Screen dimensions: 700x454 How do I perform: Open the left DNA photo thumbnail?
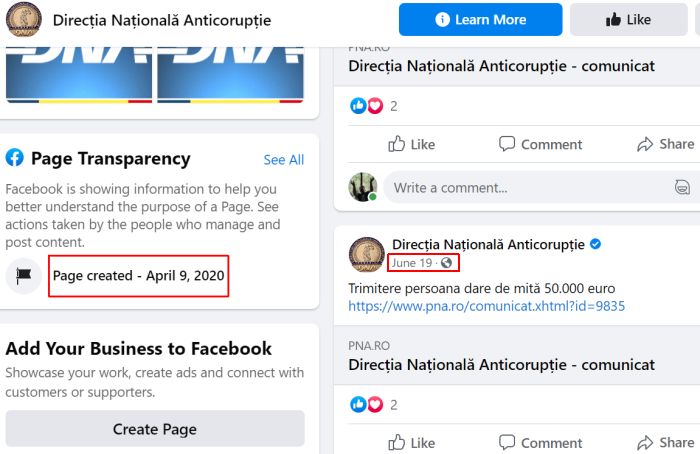pos(79,75)
